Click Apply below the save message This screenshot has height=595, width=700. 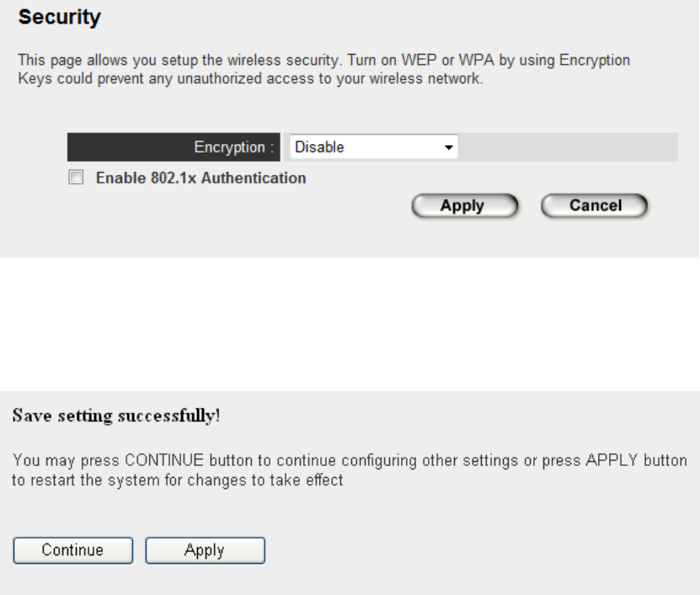205,550
